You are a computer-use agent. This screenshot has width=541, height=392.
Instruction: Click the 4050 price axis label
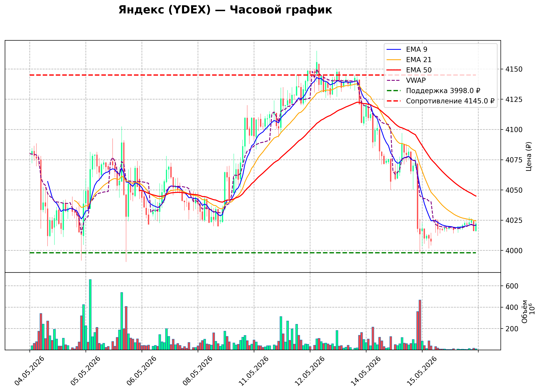point(514,190)
